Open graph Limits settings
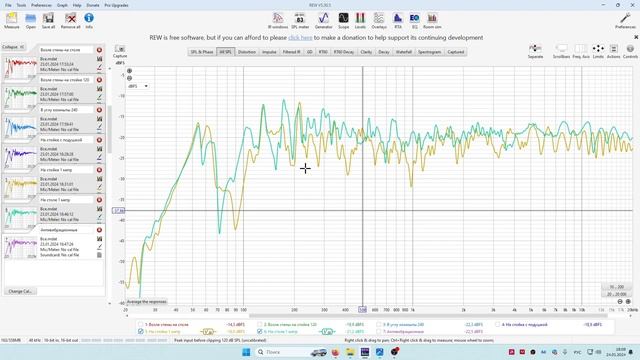640x360 pixels. pos(598,51)
